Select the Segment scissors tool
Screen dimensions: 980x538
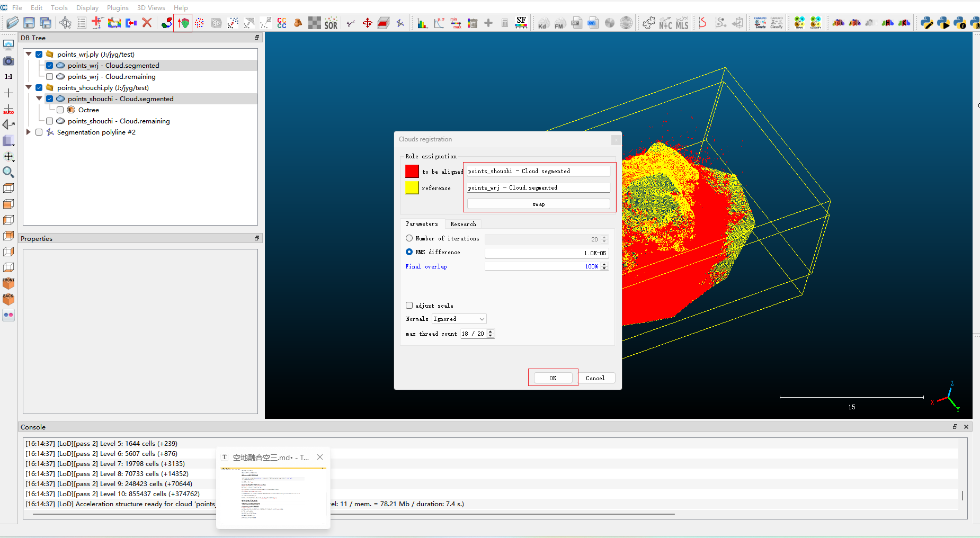[x=350, y=23]
